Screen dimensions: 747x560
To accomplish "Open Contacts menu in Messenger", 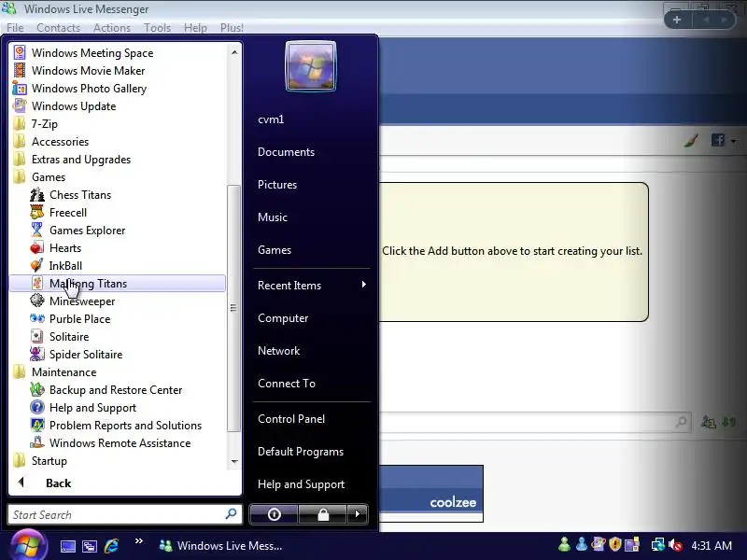I will (x=58, y=28).
